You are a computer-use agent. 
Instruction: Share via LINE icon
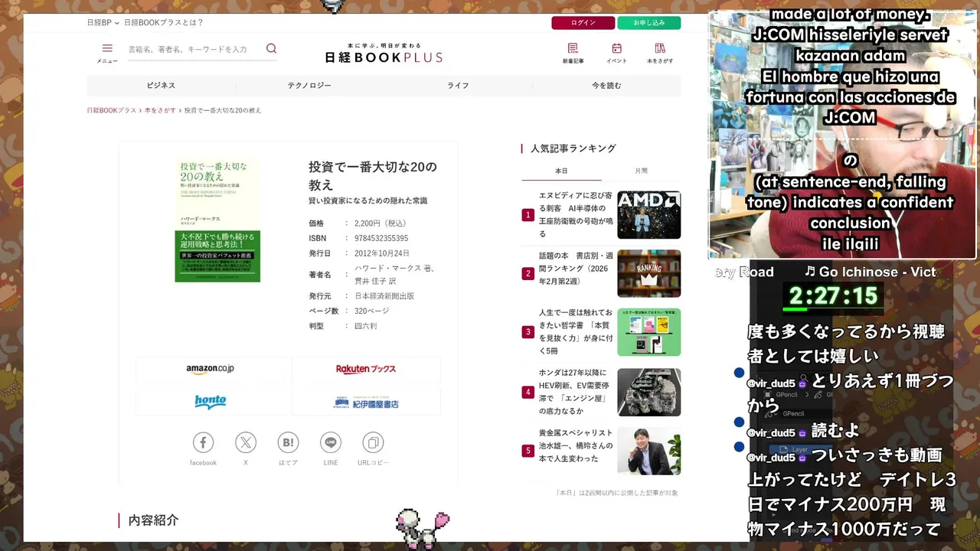point(331,442)
